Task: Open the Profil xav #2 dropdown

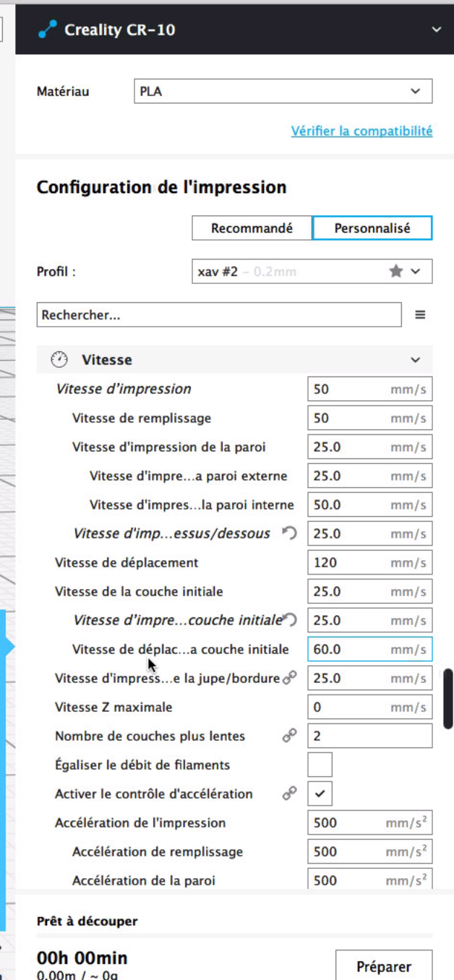Action: [x=312, y=272]
